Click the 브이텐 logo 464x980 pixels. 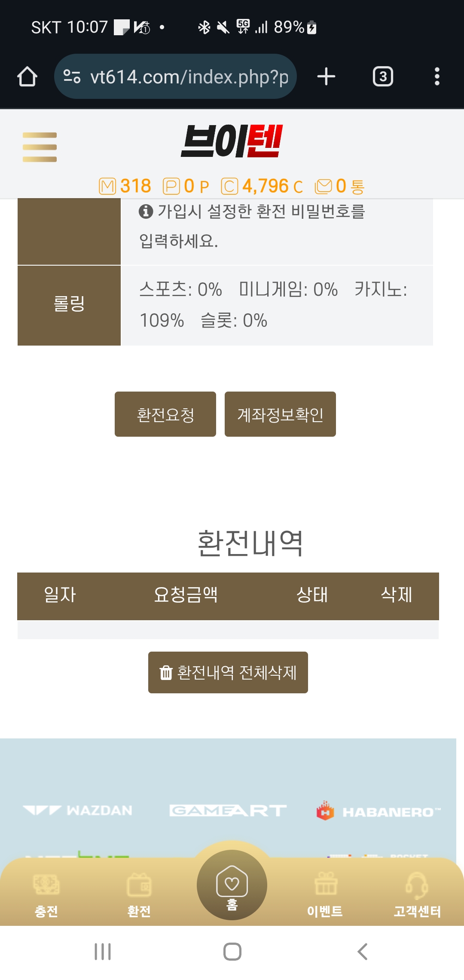click(232, 141)
